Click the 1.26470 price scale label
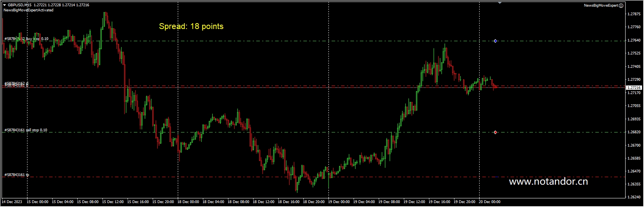The image size is (644, 207). (x=634, y=171)
